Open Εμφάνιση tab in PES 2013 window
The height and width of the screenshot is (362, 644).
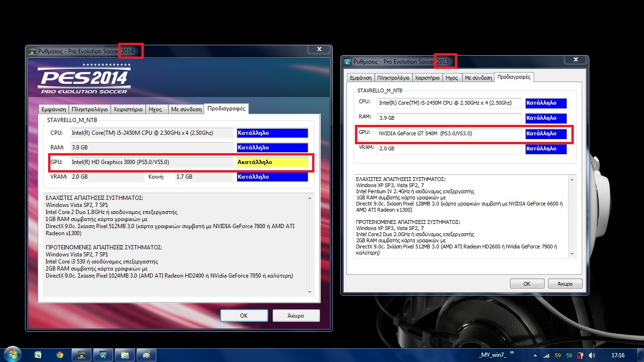coord(361,78)
